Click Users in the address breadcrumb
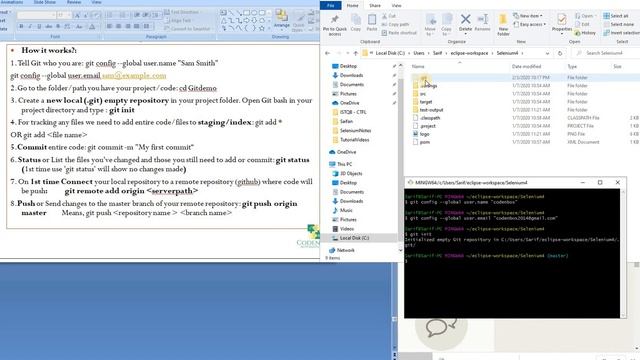Screen dimensions: 640x360 [x=419, y=53]
